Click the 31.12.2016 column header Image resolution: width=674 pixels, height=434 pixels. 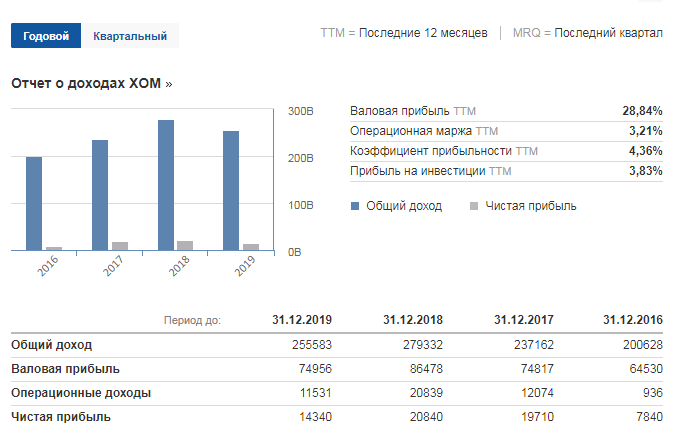(633, 320)
